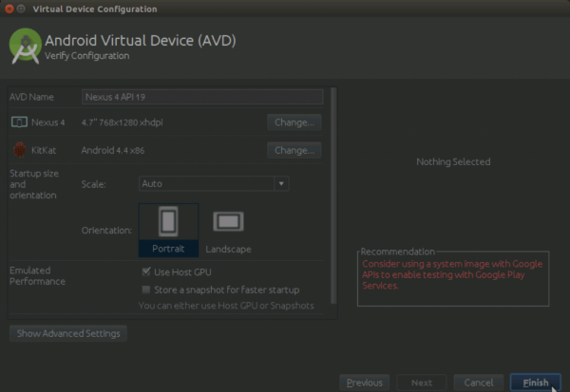This screenshot has width=570, height=392.
Task: Uncheck the Use Host GPU checkbox
Action: [146, 271]
